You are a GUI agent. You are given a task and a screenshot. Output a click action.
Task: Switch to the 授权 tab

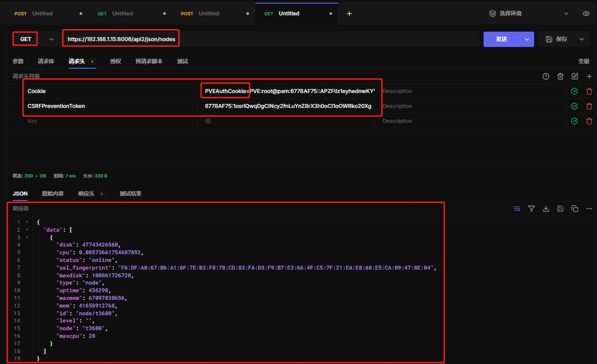pos(115,61)
